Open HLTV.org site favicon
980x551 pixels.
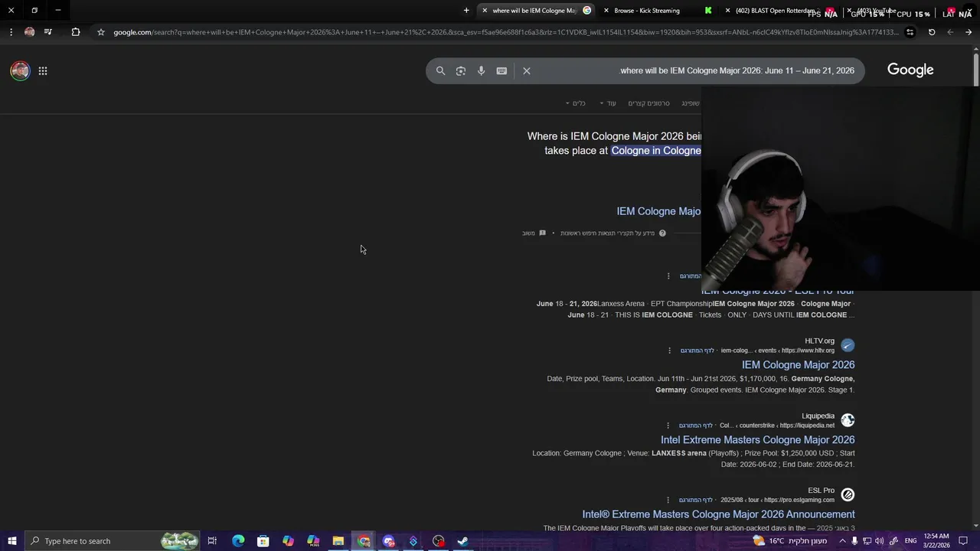click(x=848, y=346)
